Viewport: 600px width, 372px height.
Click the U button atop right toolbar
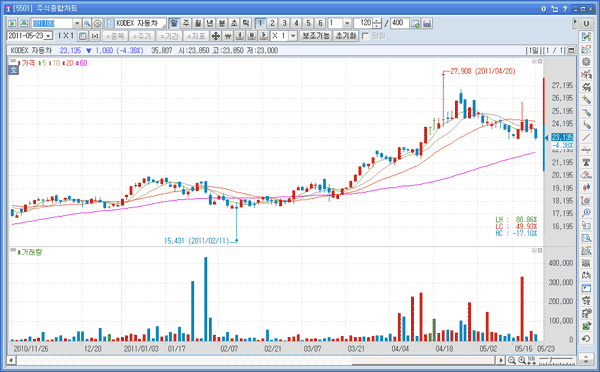click(586, 23)
